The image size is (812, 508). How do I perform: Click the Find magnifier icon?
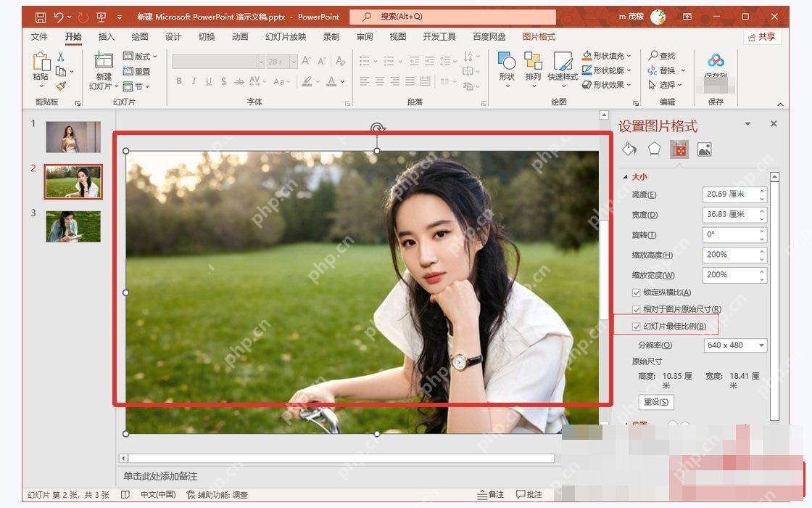tap(653, 55)
